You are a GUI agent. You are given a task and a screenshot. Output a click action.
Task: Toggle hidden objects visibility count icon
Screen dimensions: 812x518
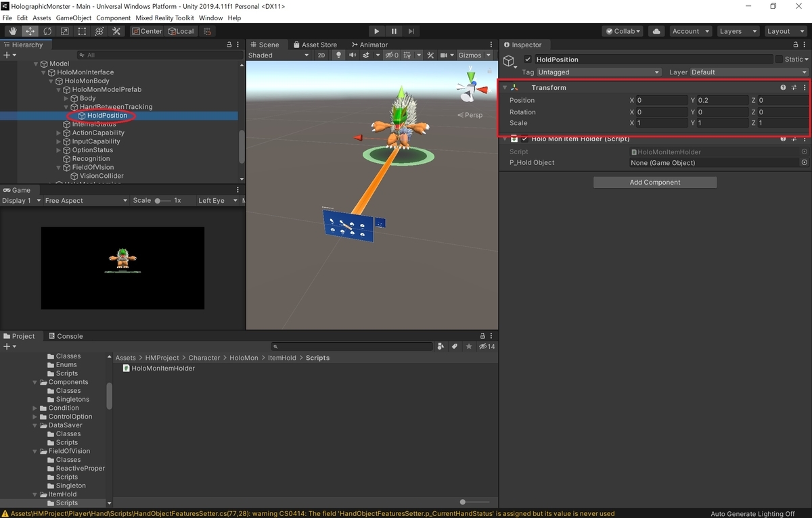tap(392, 55)
